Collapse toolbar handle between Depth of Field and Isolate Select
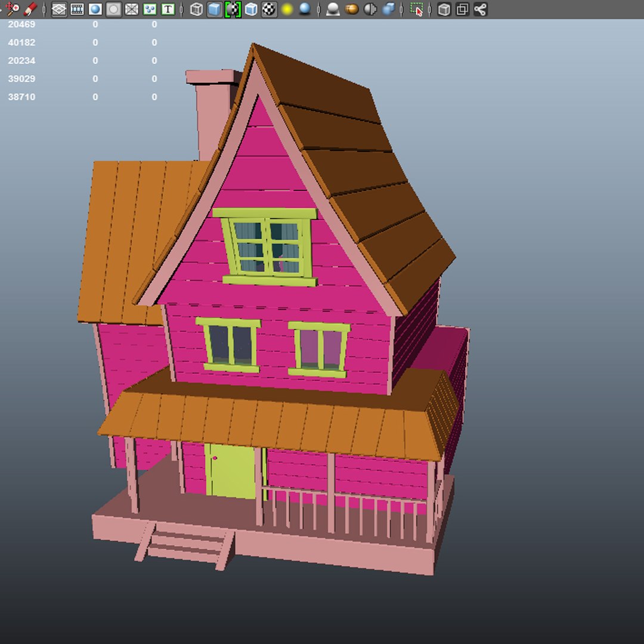Viewport: 644px width, 644px height. [402, 10]
